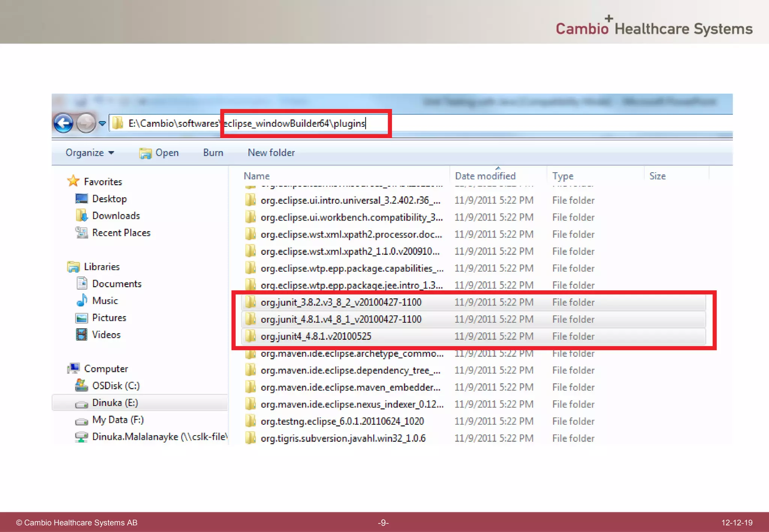Viewport: 769px width, 532px height.
Task: Create a New folder from toolbar
Action: [x=271, y=153]
